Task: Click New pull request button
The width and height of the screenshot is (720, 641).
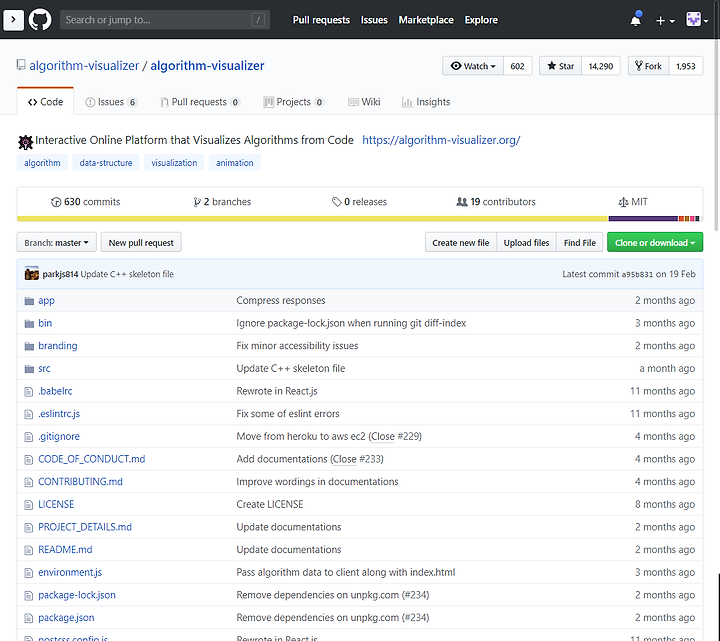Action: pyautogui.click(x=141, y=242)
